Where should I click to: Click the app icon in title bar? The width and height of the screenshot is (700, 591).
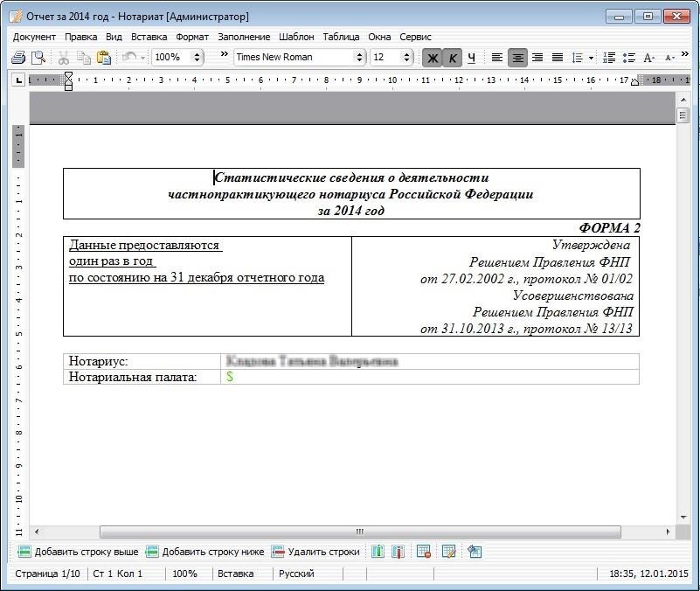pyautogui.click(x=16, y=17)
